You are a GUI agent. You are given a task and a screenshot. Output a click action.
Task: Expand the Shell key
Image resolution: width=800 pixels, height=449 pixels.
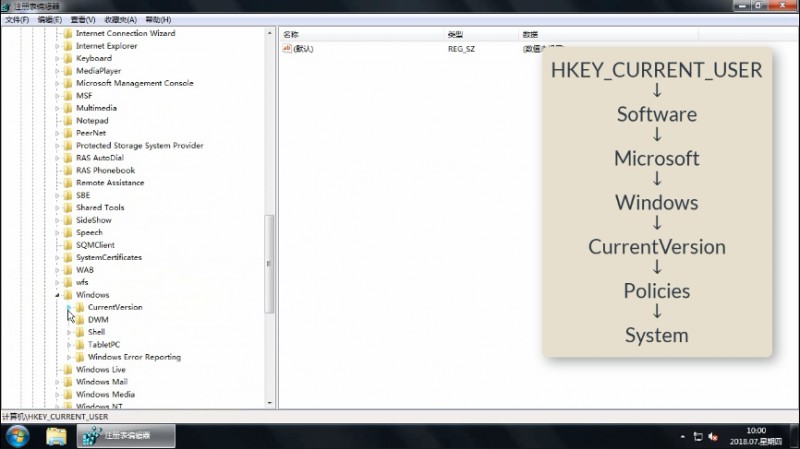(69, 332)
